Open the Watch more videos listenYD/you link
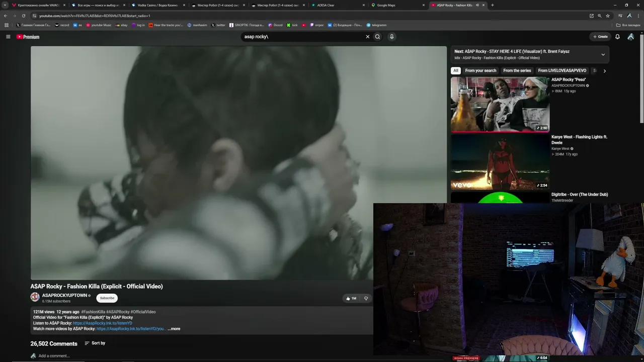Screen dimensions: 644x362 tap(130, 329)
